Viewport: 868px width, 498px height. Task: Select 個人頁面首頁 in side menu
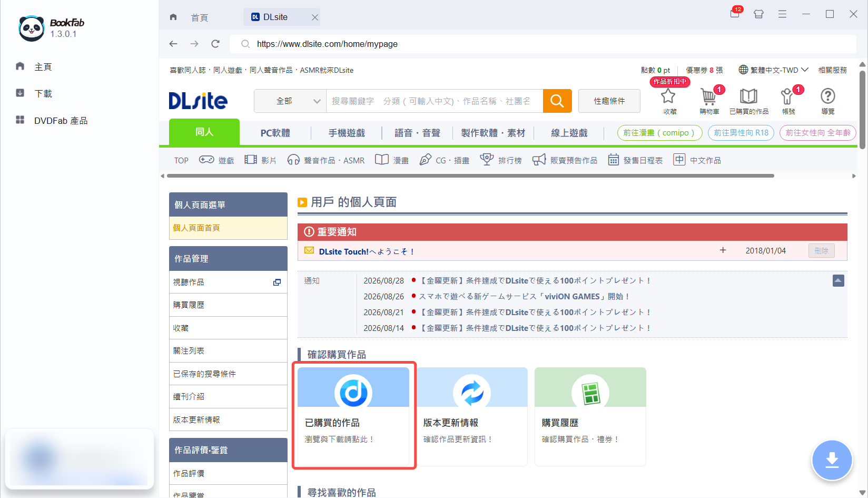pyautogui.click(x=228, y=228)
